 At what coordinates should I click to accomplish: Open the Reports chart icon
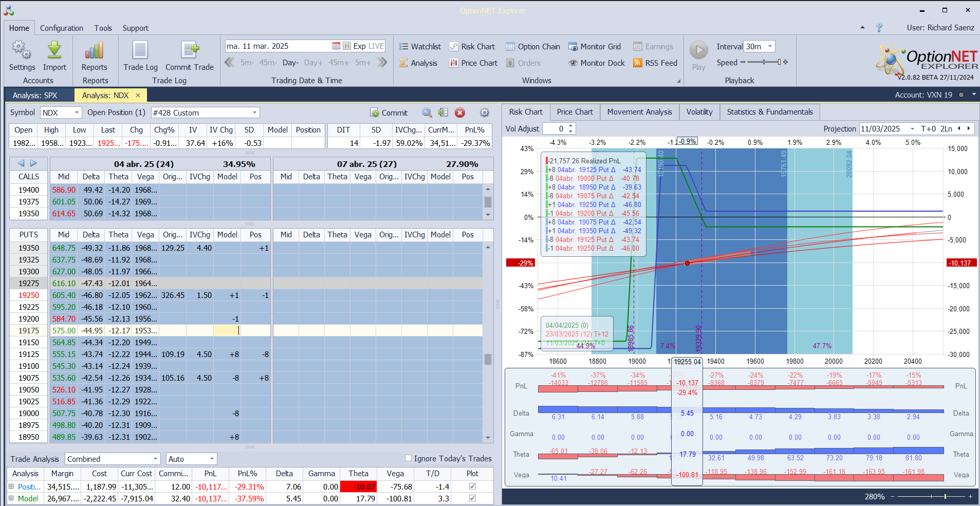click(x=94, y=50)
